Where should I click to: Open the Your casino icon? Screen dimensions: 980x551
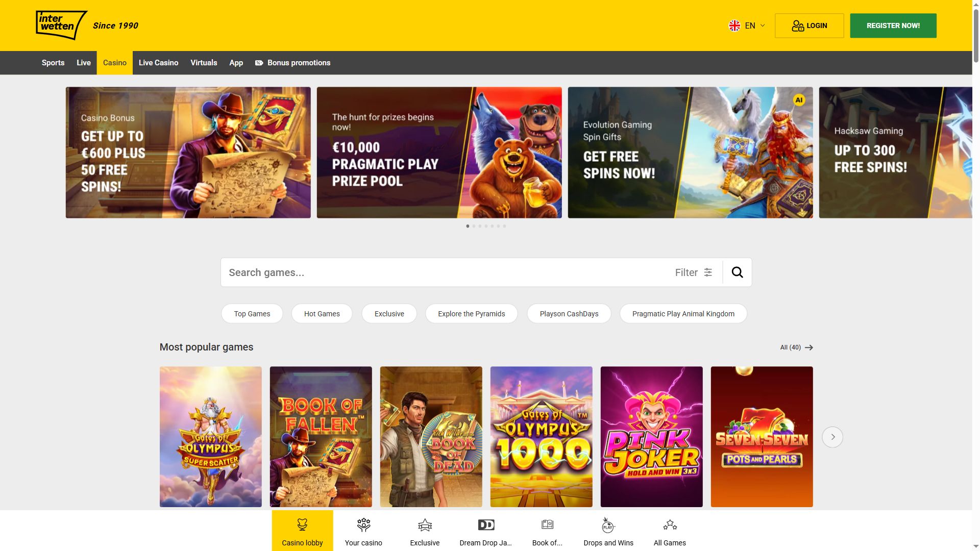coord(363,525)
